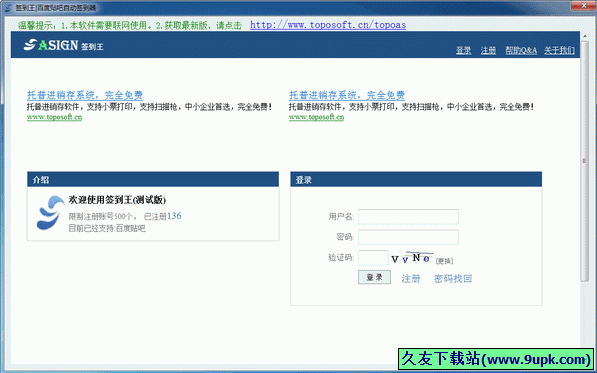Open the 注册 link in the header

pyautogui.click(x=488, y=50)
